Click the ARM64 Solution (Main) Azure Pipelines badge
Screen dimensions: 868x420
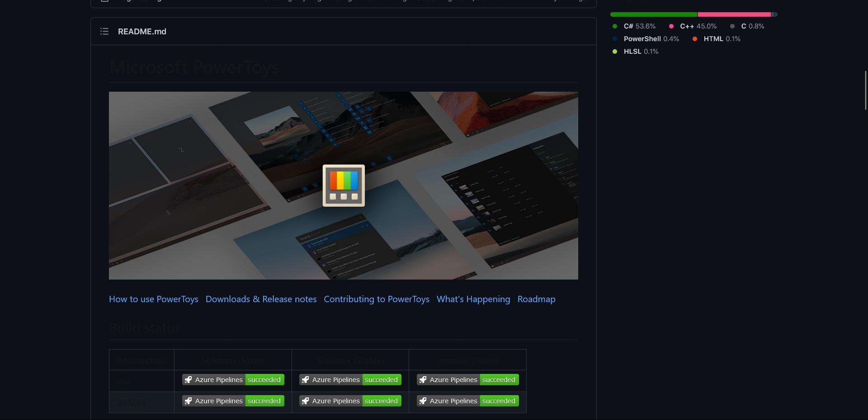232,401
